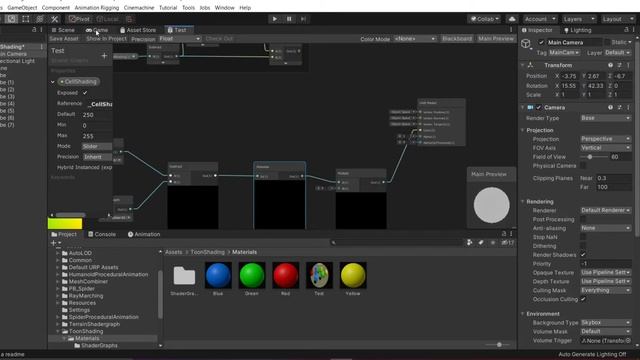The width and height of the screenshot is (640, 360).
Task: Open the Color Mode dropdown
Action: pyautogui.click(x=415, y=39)
